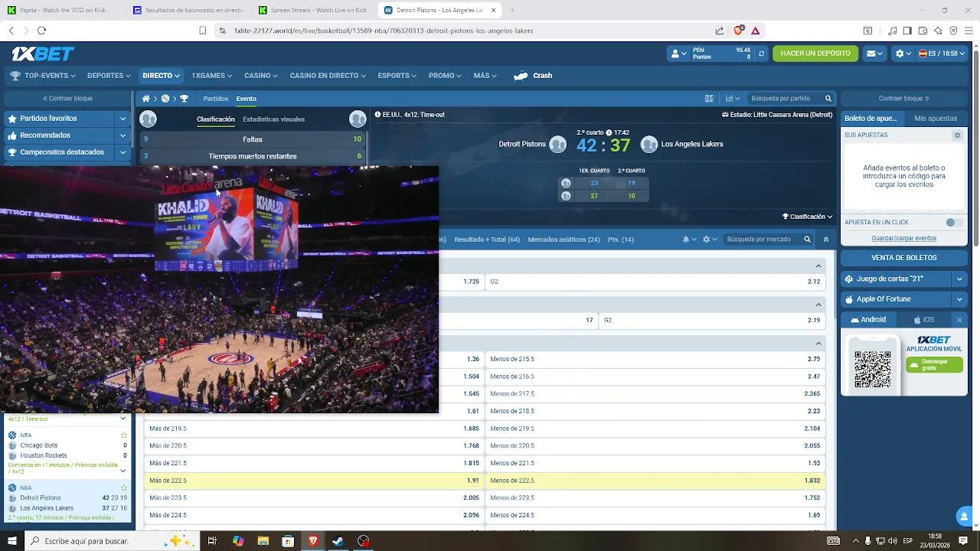Click the Windows Start button
The image size is (980, 551).
[11, 541]
